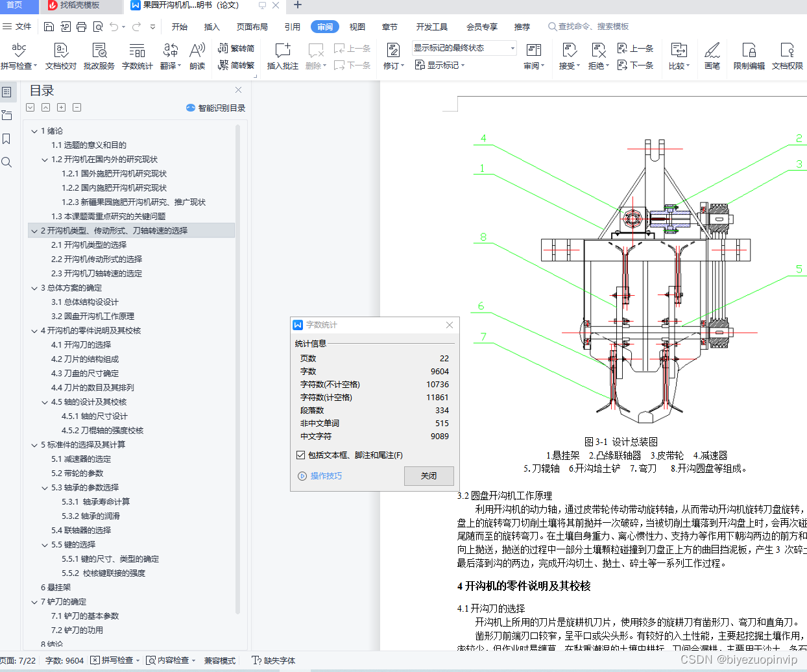Open the 翻译 translate tool
Screen dimensions: 807x672
[171, 56]
